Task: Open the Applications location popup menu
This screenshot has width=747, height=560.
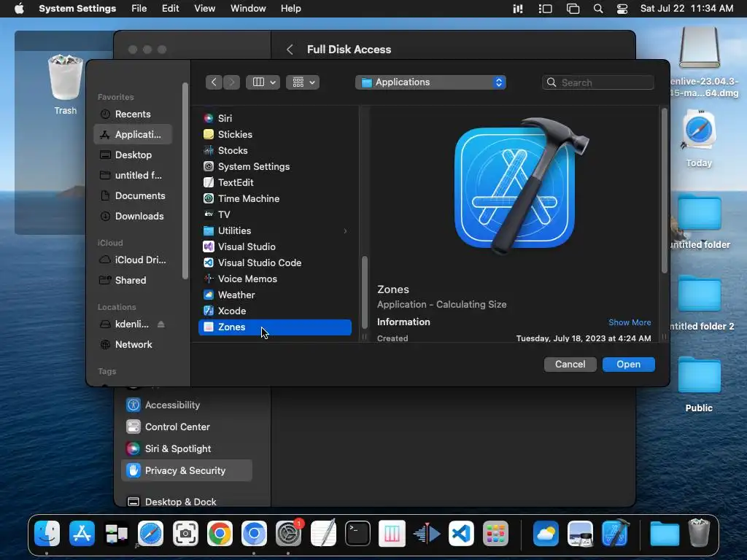Action: coord(430,82)
